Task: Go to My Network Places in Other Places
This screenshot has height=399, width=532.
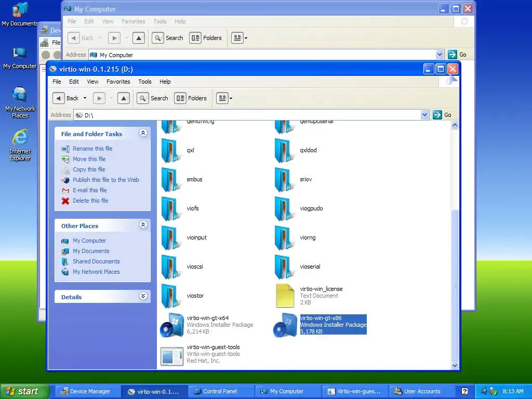Action: tap(96, 272)
